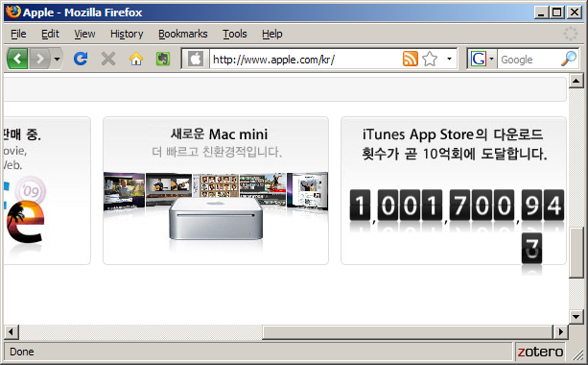Minimize the Firefox window
588x365 pixels.
tap(541, 12)
